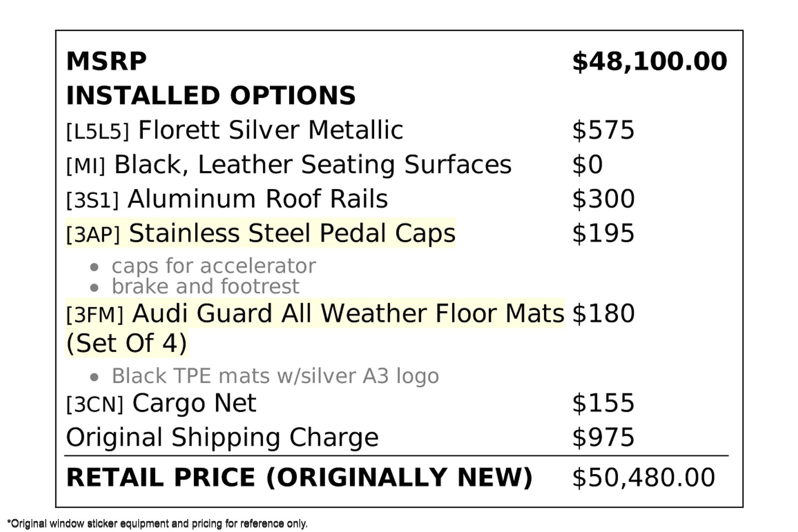Click the Cargo Net option line
The image size is (798, 532).
[x=161, y=403]
